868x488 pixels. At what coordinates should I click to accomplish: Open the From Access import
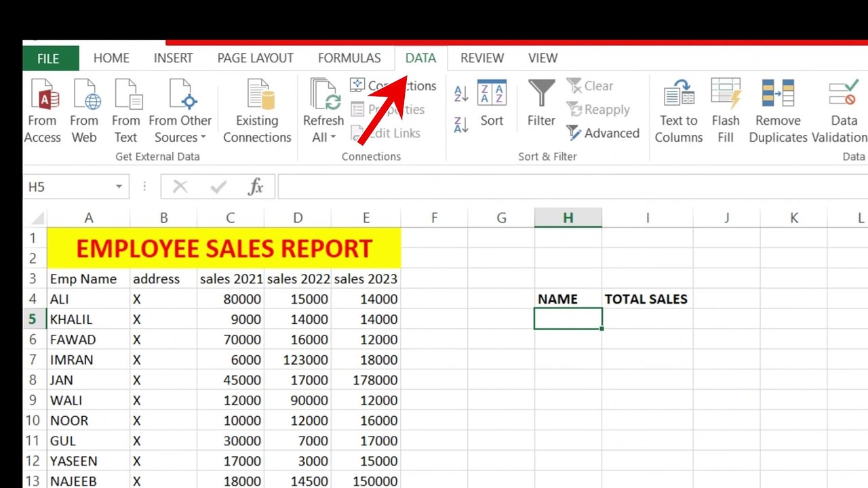click(42, 110)
